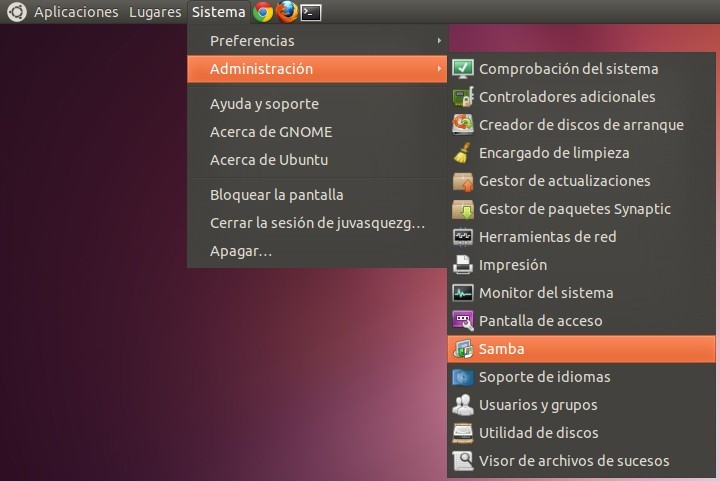The width and height of the screenshot is (720, 481).
Task: Open Comprobación del sistema
Action: pyautogui.click(x=581, y=69)
